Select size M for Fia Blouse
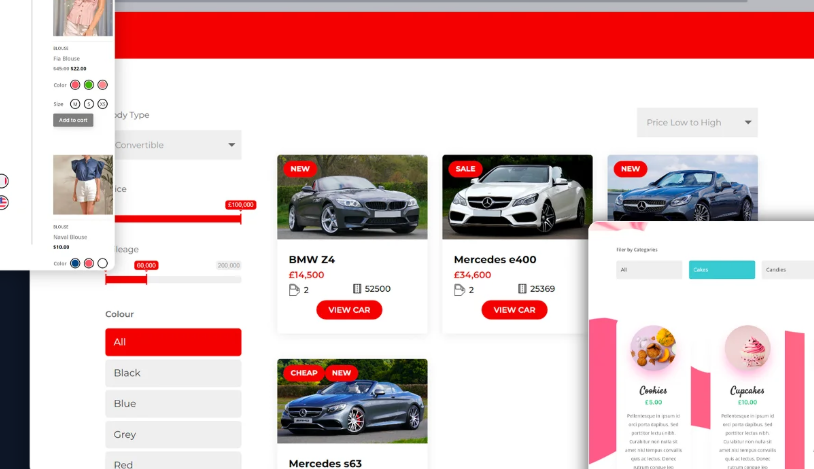The width and height of the screenshot is (814, 469). [75, 104]
